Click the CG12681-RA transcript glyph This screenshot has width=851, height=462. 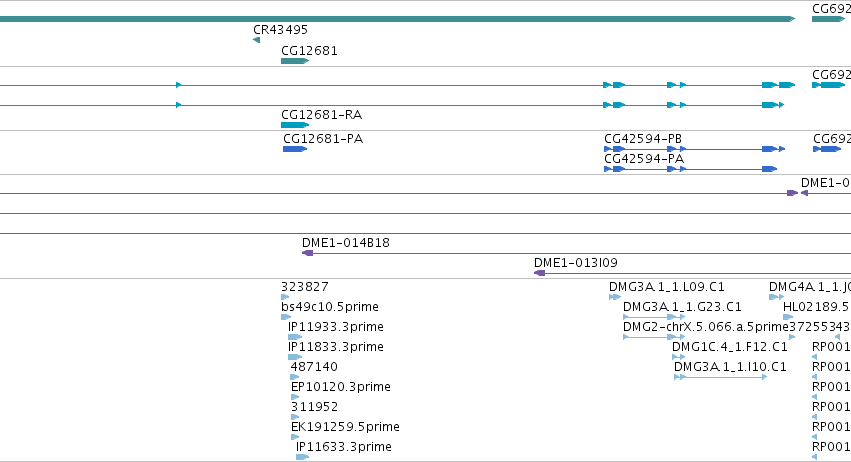pyautogui.click(x=295, y=125)
